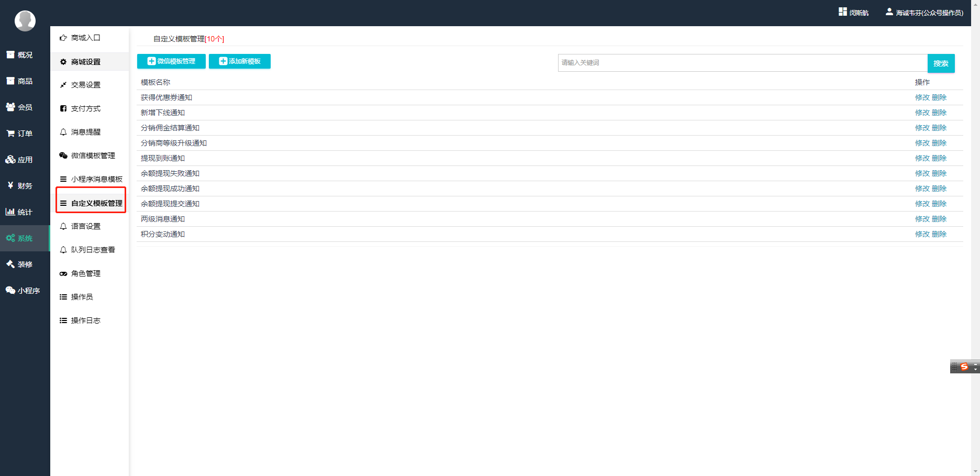980x476 pixels.
Task: Click 修改 for 获得优惠券通知
Action: [x=922, y=97]
